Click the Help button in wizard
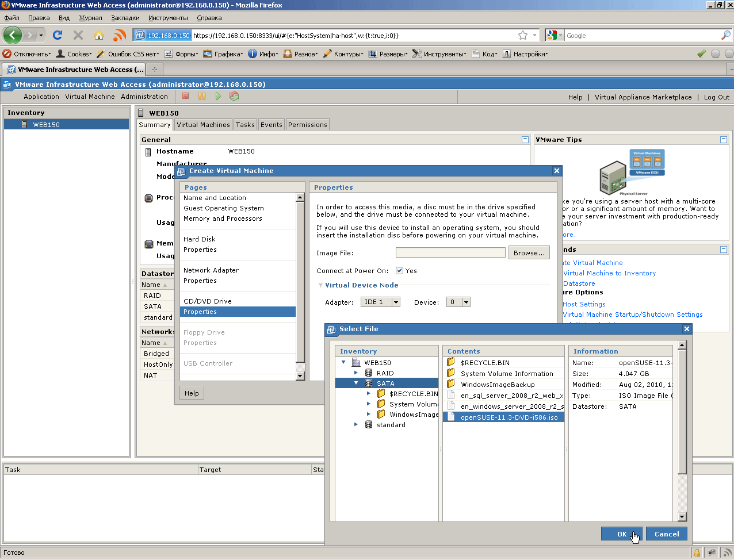The width and height of the screenshot is (734, 560). pyautogui.click(x=192, y=393)
